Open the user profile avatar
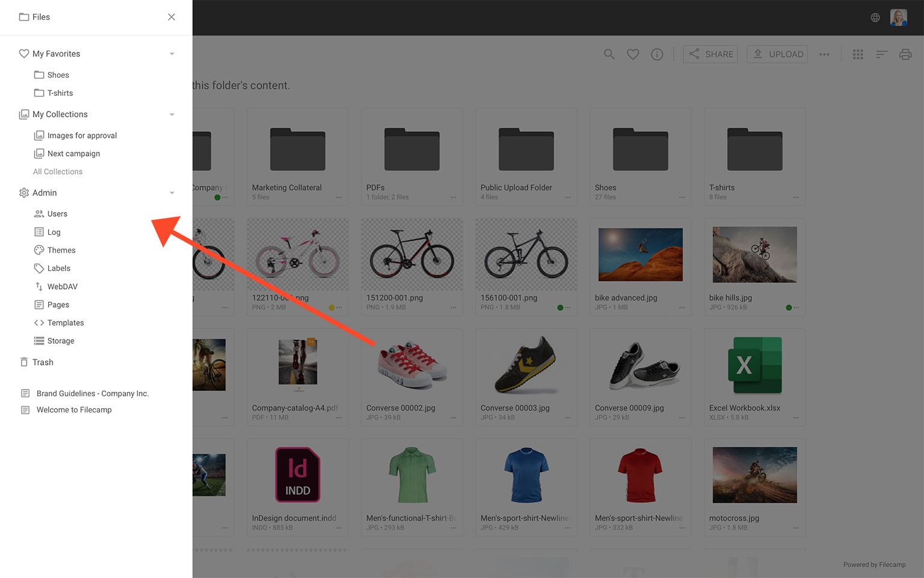Screen dimensions: 924x578 pyautogui.click(x=899, y=17)
